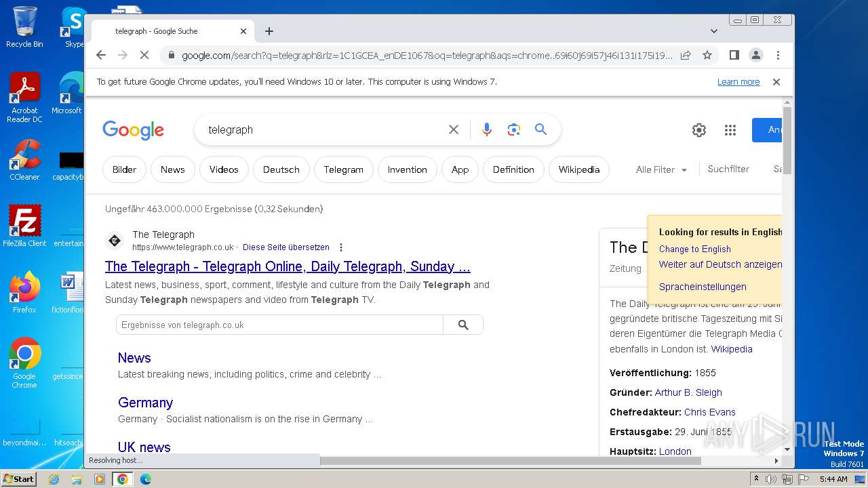Screen dimensions: 868x488
Task: Select the Invention filter chip
Action: (408, 169)
